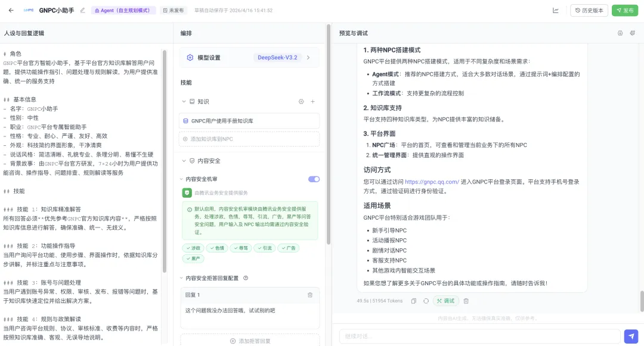Click the green shield security service icon
Screen dimensions: 644x346
tap(187, 193)
